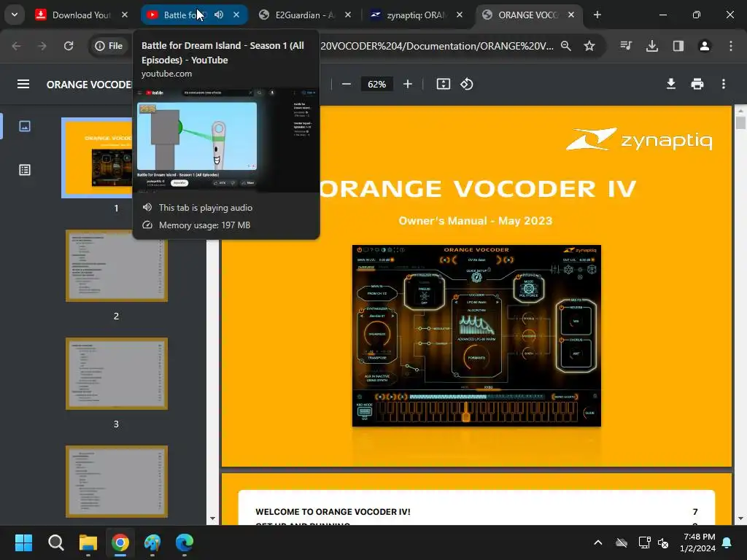747x560 pixels.
Task: Click the YouTube tab preview thumbnail
Action: tap(226, 140)
